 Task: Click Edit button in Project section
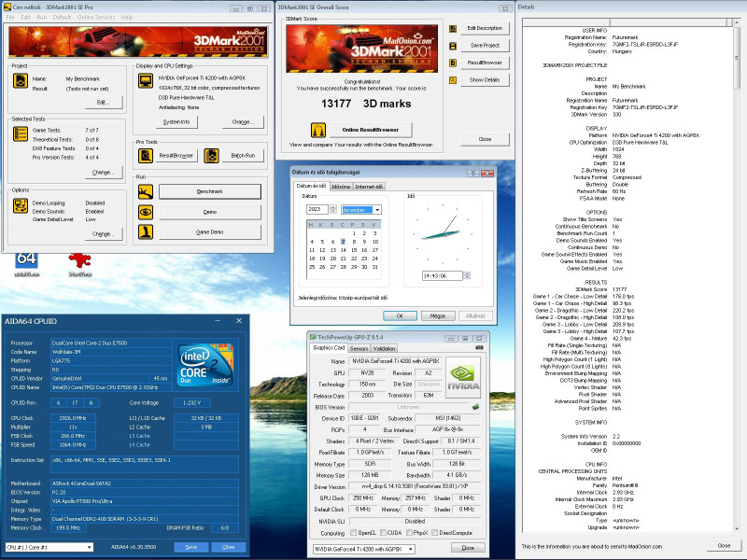click(103, 102)
